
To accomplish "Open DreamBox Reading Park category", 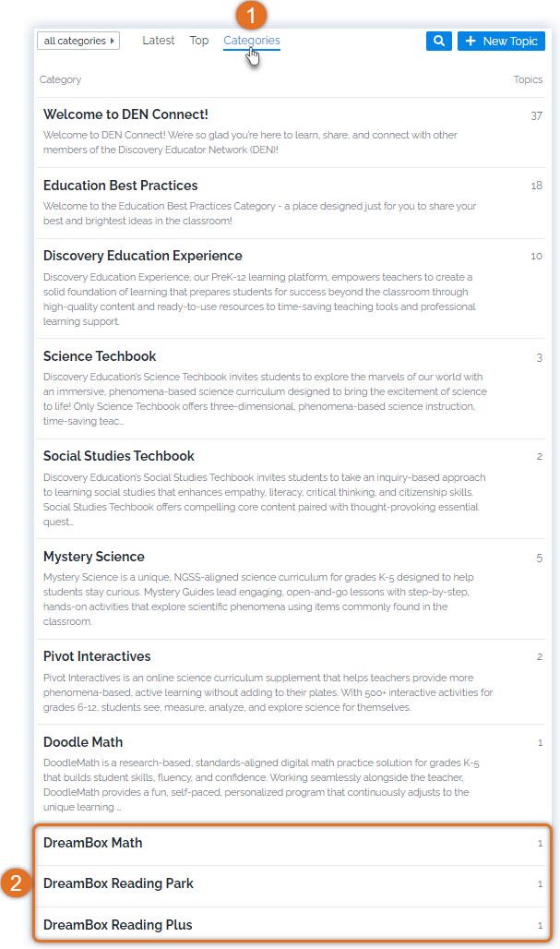I will coord(118,883).
